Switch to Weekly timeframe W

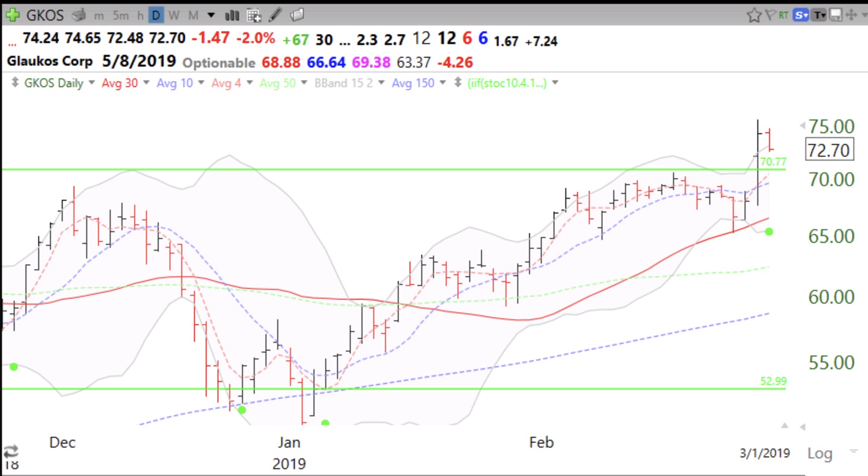174,16
